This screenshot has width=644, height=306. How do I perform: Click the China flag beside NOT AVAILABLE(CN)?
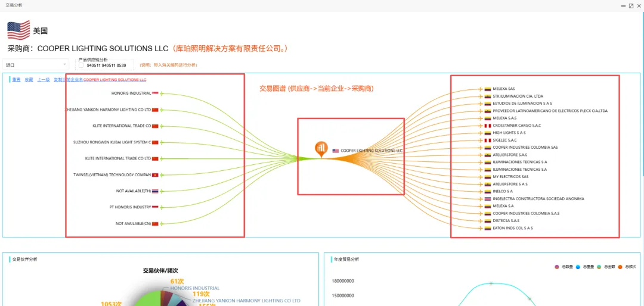point(155,224)
